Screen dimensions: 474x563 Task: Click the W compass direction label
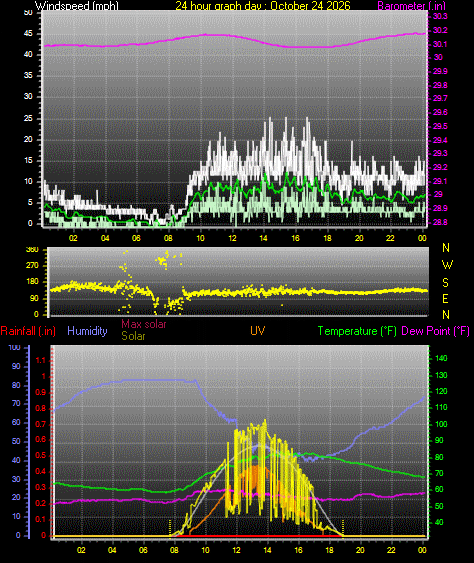[447, 265]
